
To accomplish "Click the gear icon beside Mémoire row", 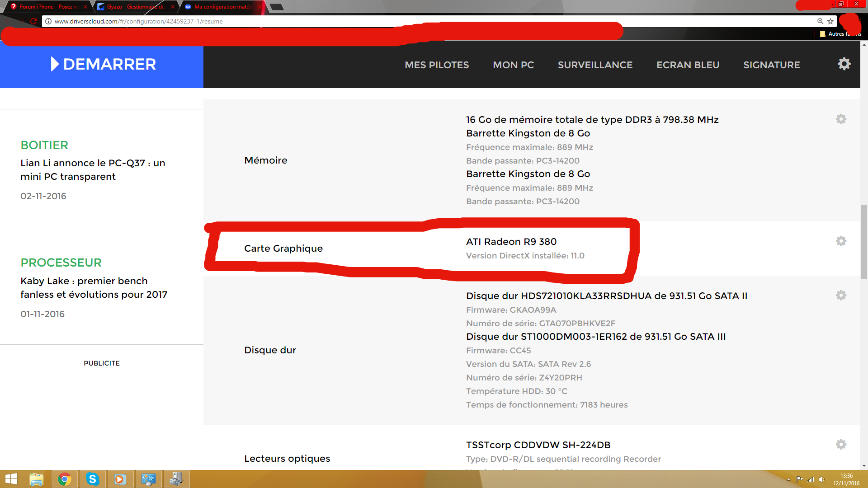I will tap(841, 119).
